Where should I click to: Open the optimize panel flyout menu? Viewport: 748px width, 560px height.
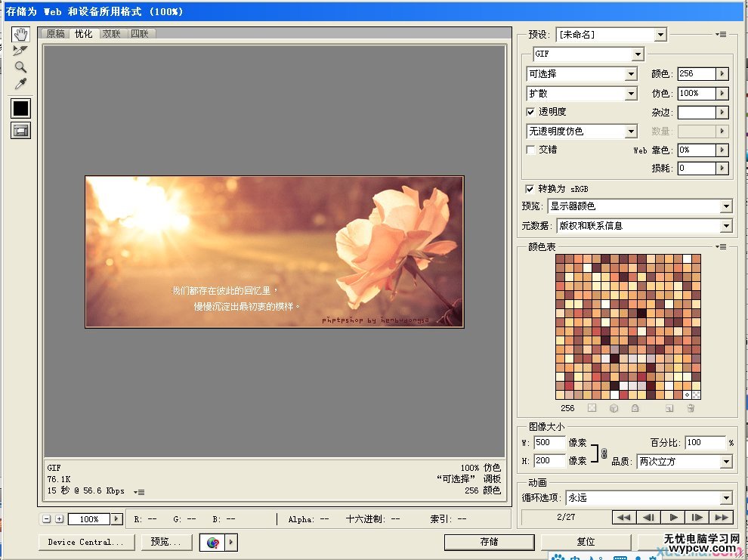[721, 34]
